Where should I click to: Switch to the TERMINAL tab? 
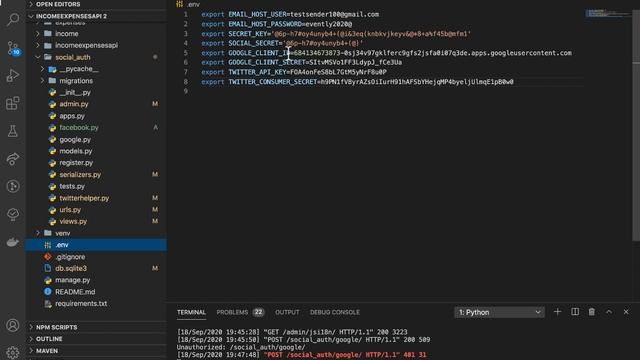(x=191, y=312)
